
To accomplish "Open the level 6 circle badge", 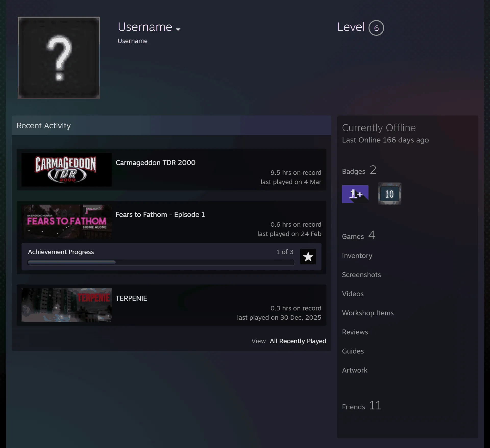I will [x=376, y=28].
